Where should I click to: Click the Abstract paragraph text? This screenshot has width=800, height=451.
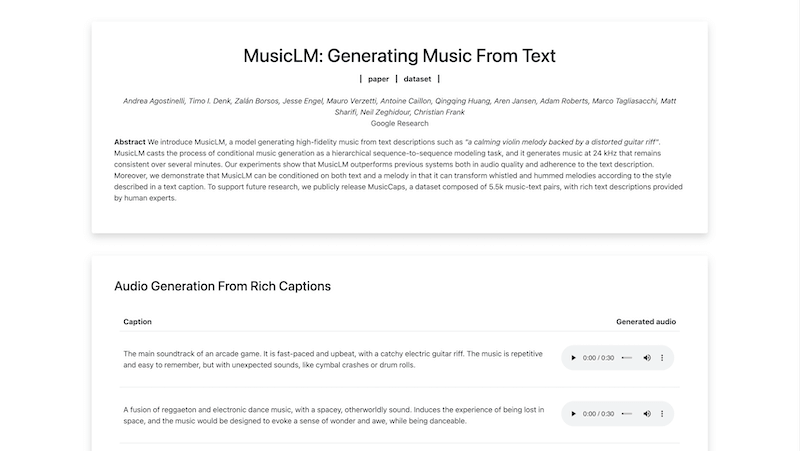click(399, 170)
